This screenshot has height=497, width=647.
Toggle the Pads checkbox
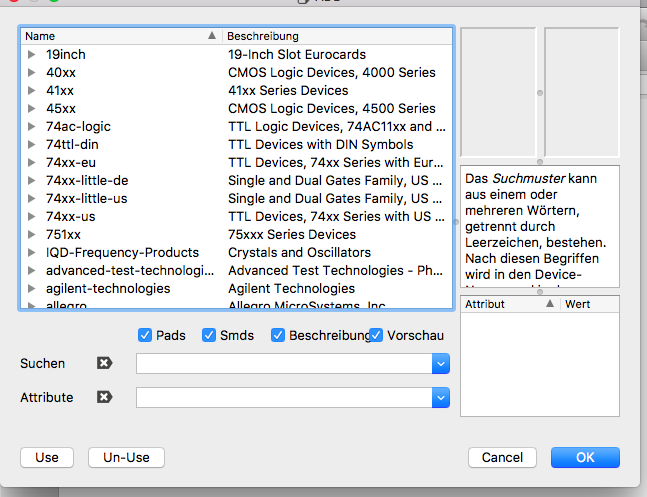click(145, 335)
